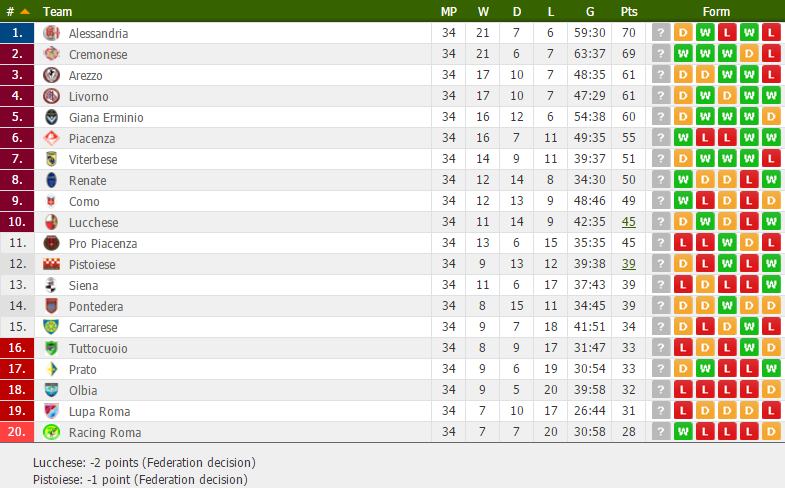Viewport: 785px width, 488px height.
Task: Click the Prato team badge
Action: (51, 369)
